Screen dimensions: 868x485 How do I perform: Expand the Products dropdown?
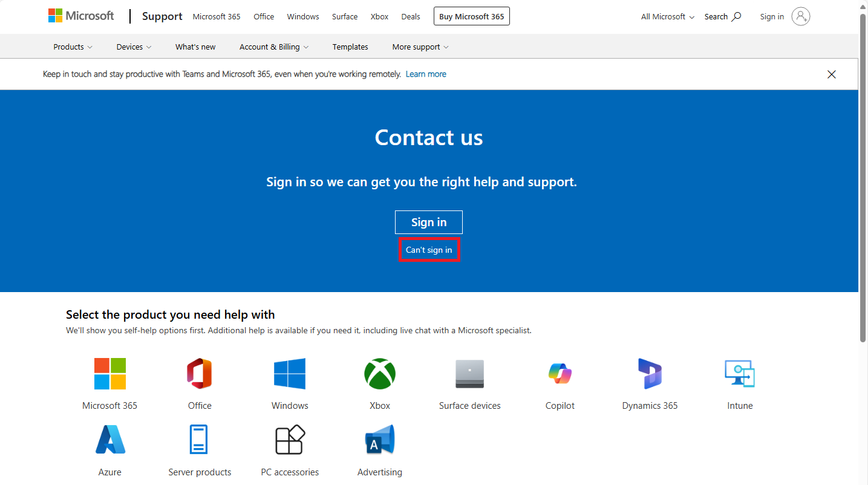[73, 47]
